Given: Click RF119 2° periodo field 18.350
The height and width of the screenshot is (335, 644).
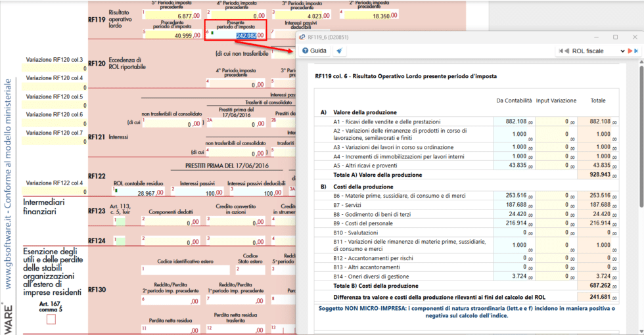Looking at the screenshot, I should coord(369,16).
